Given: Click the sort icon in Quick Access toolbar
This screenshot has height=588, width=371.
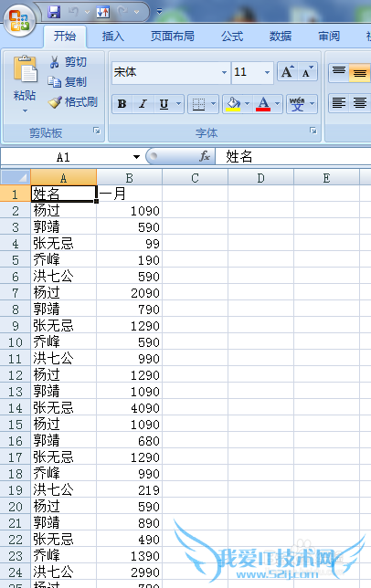Looking at the screenshot, I should pyautogui.click(x=103, y=12).
